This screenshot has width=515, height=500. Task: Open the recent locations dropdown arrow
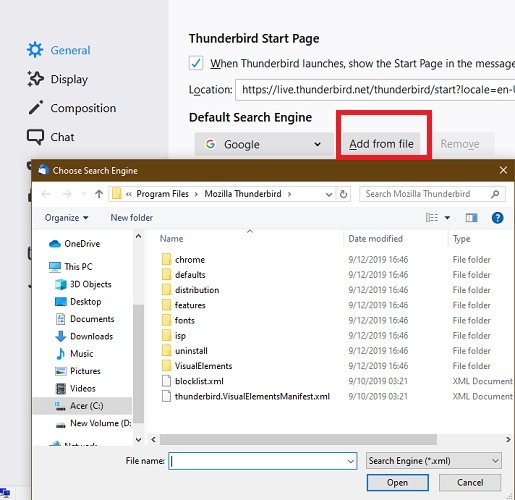point(84,194)
